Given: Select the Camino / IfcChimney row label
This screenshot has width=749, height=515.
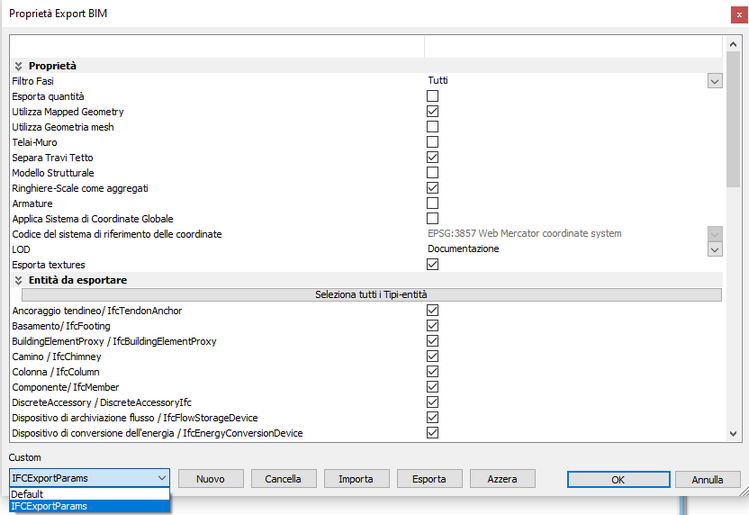Looking at the screenshot, I should point(57,356).
